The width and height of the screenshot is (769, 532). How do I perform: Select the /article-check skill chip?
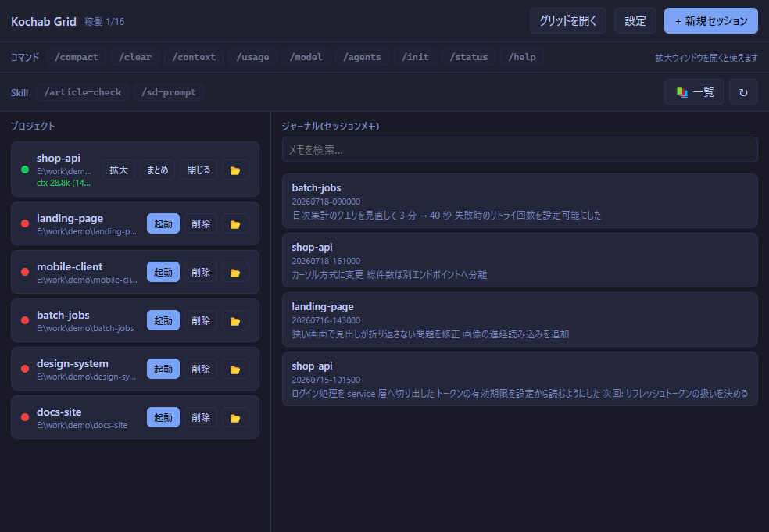click(82, 92)
